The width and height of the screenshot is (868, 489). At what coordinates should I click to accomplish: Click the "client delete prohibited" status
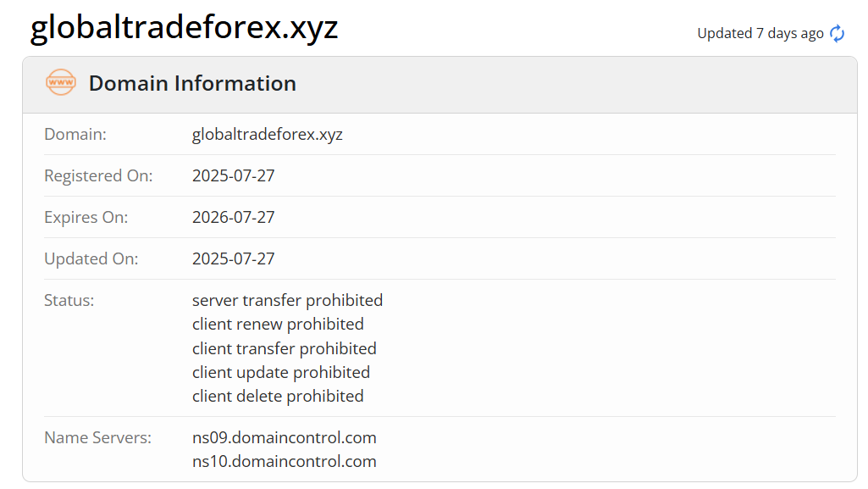278,396
